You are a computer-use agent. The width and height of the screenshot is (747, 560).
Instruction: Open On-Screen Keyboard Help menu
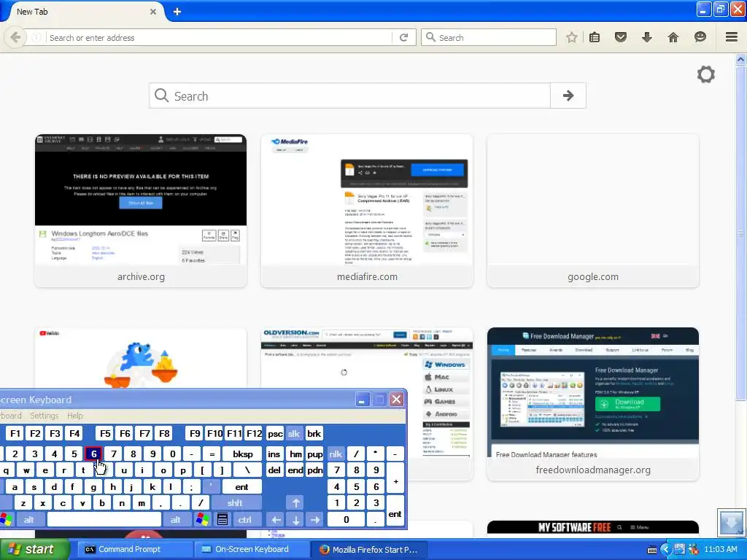click(x=75, y=415)
